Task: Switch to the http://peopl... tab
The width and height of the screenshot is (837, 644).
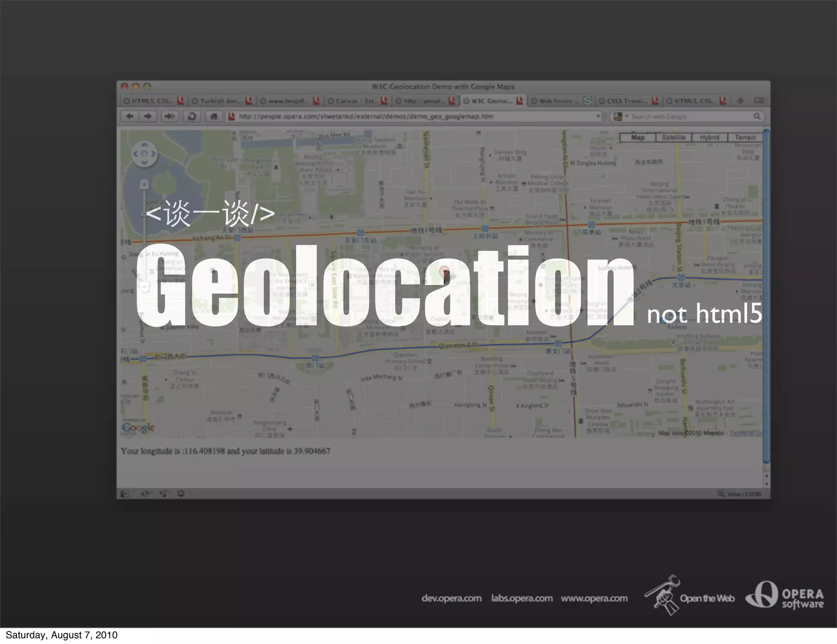Action: [425, 101]
